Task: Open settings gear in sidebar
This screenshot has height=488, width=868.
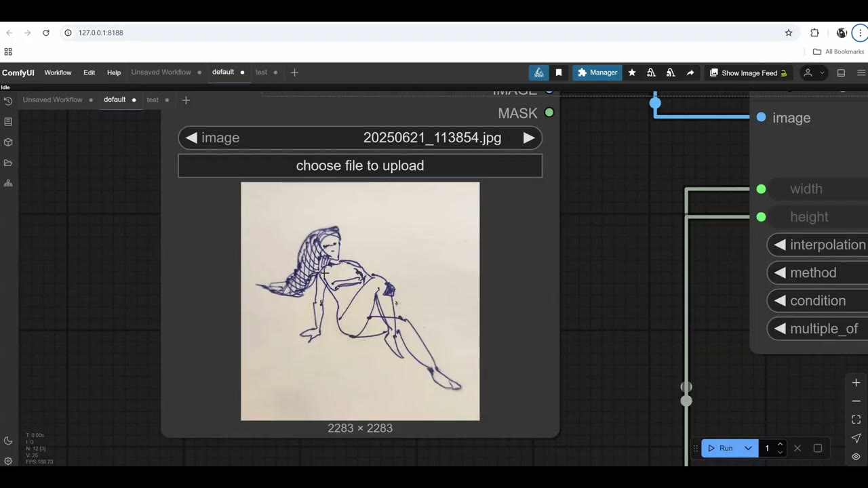Action: pyautogui.click(x=8, y=461)
